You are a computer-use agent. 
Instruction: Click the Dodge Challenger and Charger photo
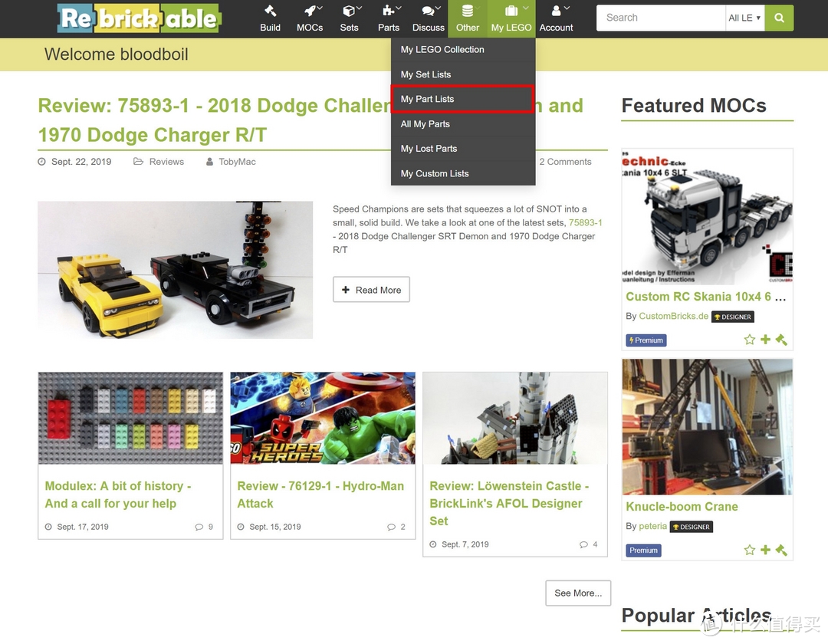pyautogui.click(x=176, y=270)
